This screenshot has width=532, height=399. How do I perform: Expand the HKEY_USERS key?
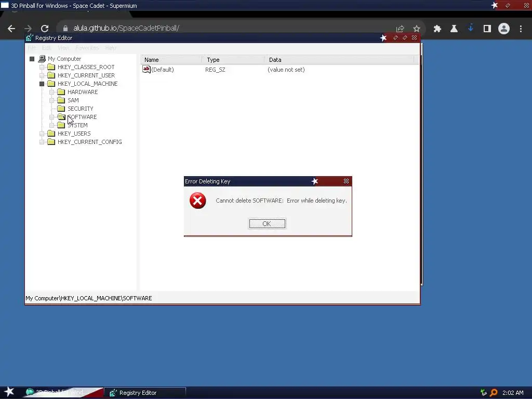tap(42, 134)
